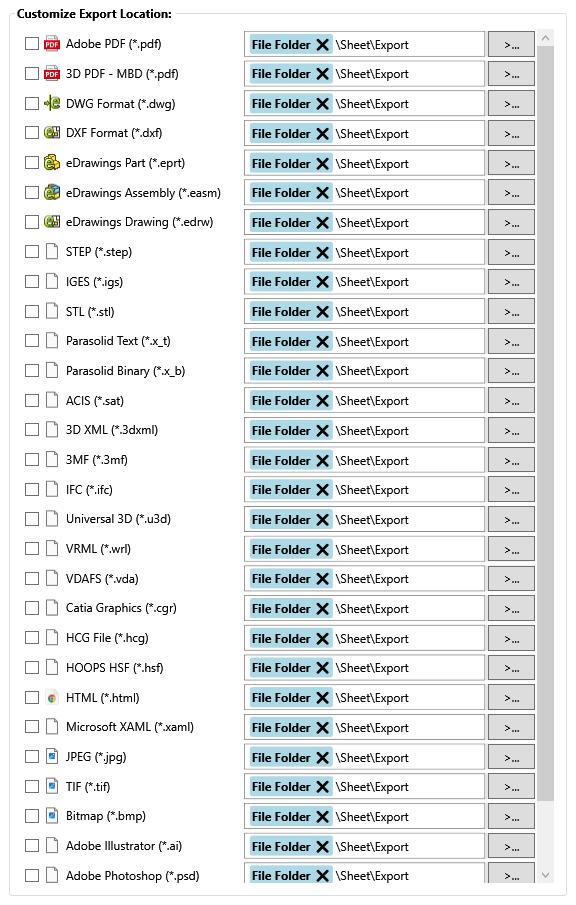The width and height of the screenshot is (576, 905).
Task: Remove File Folder tag in Bitmap row
Action: pos(323,817)
